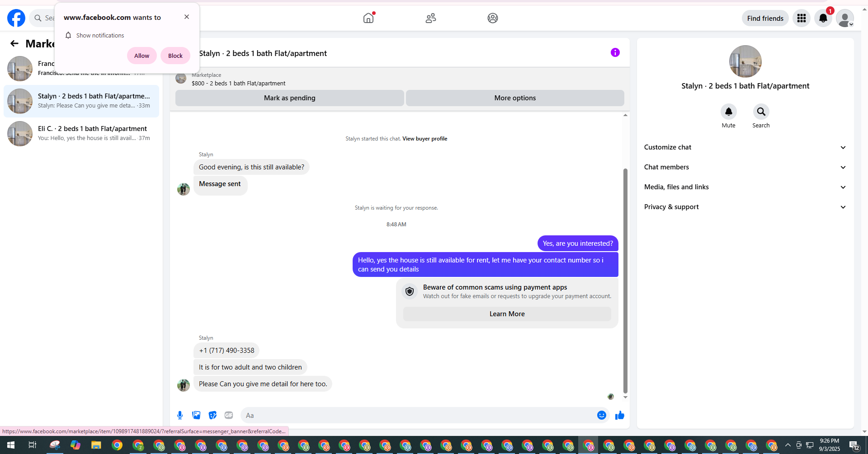868x454 pixels.
Task: Expand Media, files and links section
Action: pos(745,187)
